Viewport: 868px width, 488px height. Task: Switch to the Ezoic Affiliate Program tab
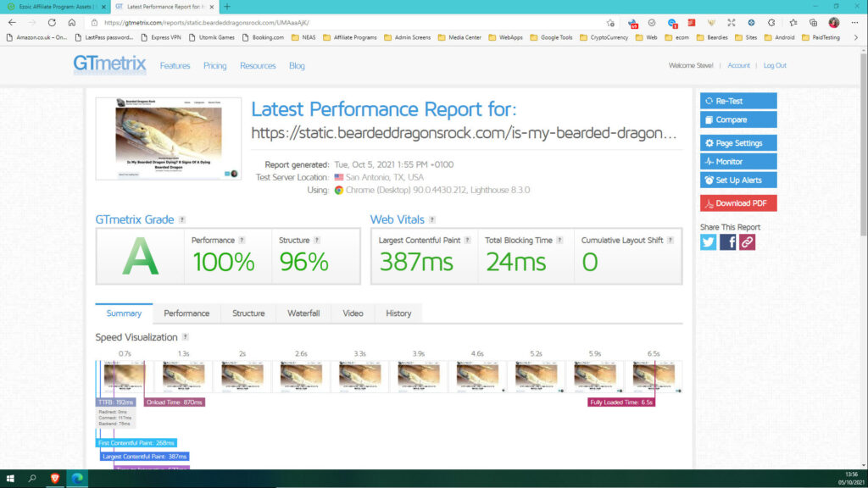[55, 7]
